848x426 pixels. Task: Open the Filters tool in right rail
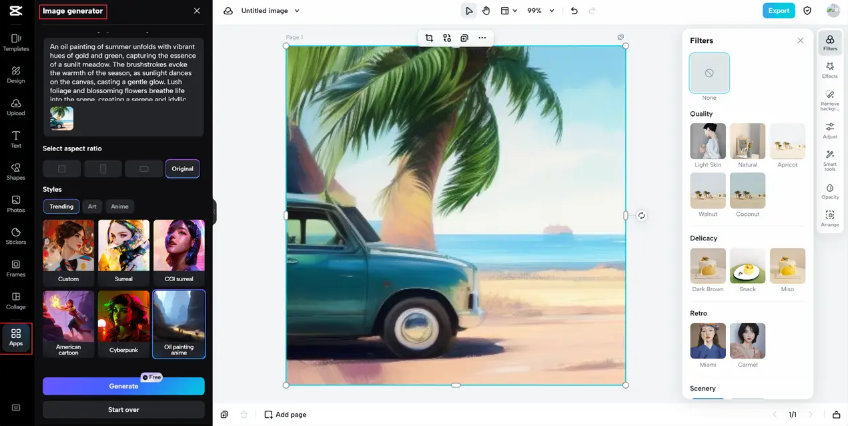pos(830,42)
